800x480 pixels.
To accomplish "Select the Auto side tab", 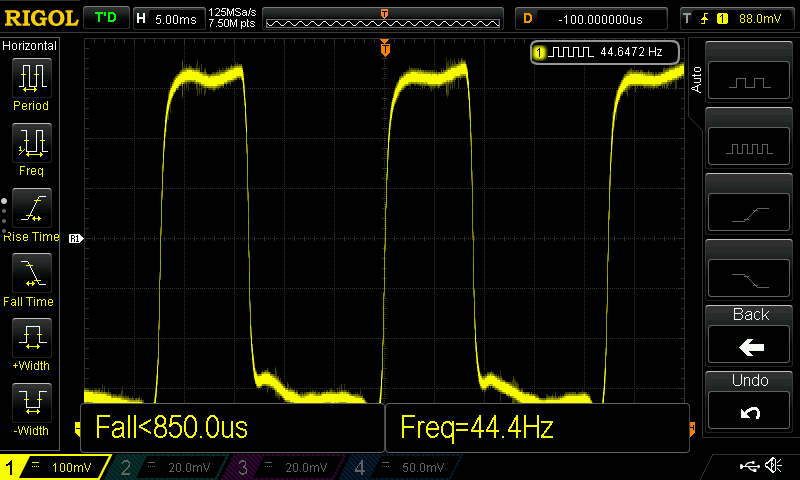I will [x=696, y=79].
